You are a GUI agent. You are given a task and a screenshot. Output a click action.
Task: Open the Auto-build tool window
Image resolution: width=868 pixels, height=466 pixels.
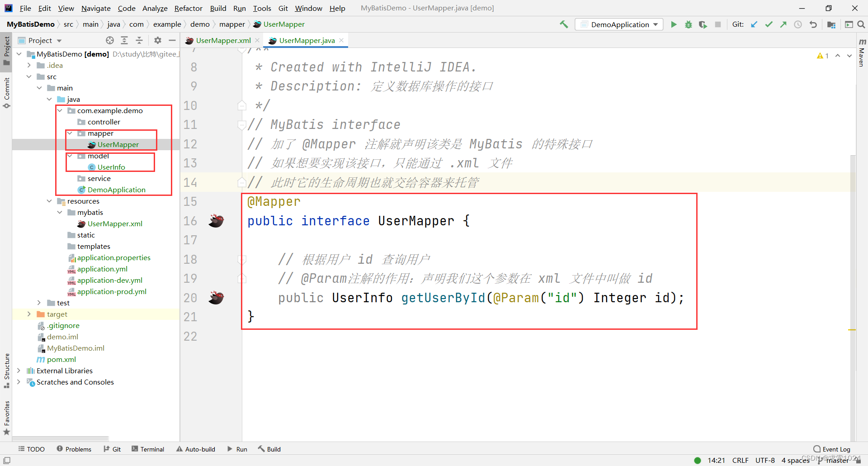pos(196,449)
